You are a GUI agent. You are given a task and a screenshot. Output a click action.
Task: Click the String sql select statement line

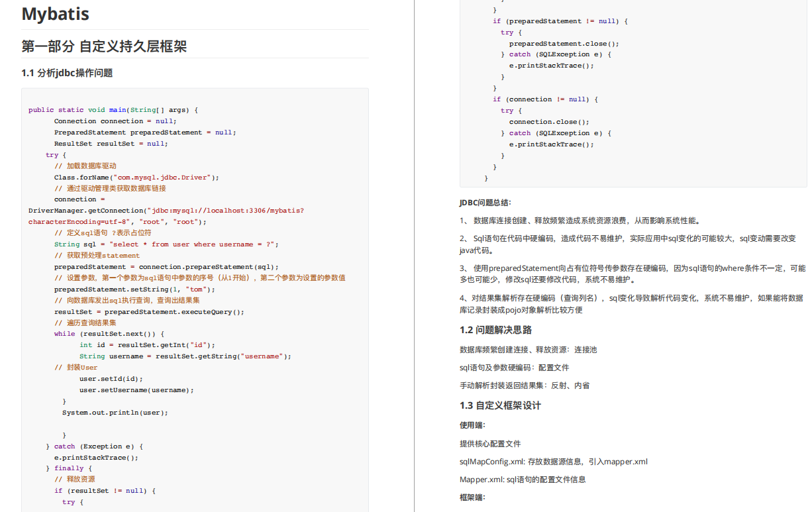166,244
